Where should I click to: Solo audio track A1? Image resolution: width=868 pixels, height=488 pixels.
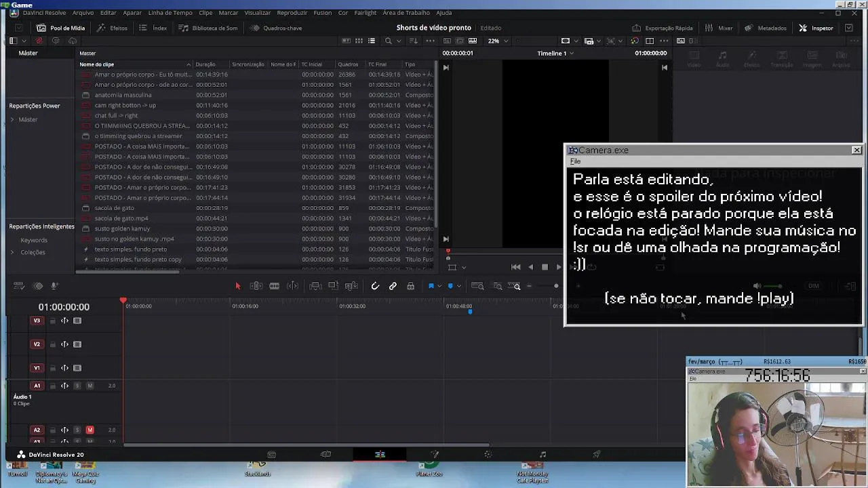click(77, 386)
